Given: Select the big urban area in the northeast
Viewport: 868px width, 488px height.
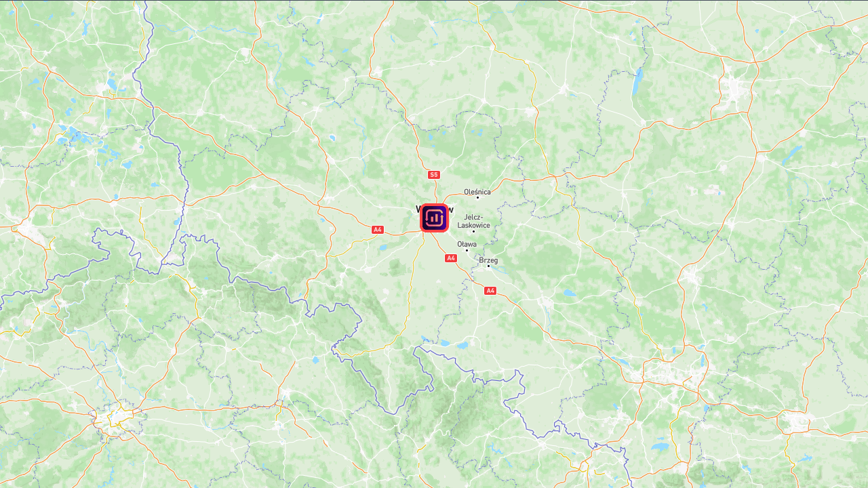Looking at the screenshot, I should (734, 88).
